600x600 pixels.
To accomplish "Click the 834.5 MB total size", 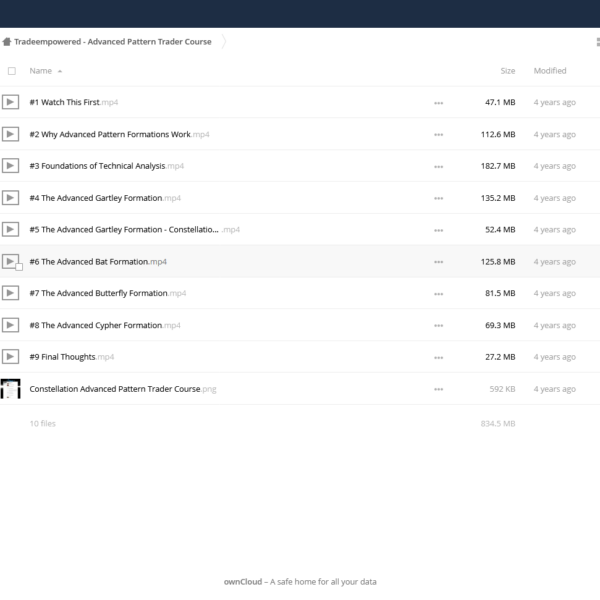I will [x=498, y=423].
